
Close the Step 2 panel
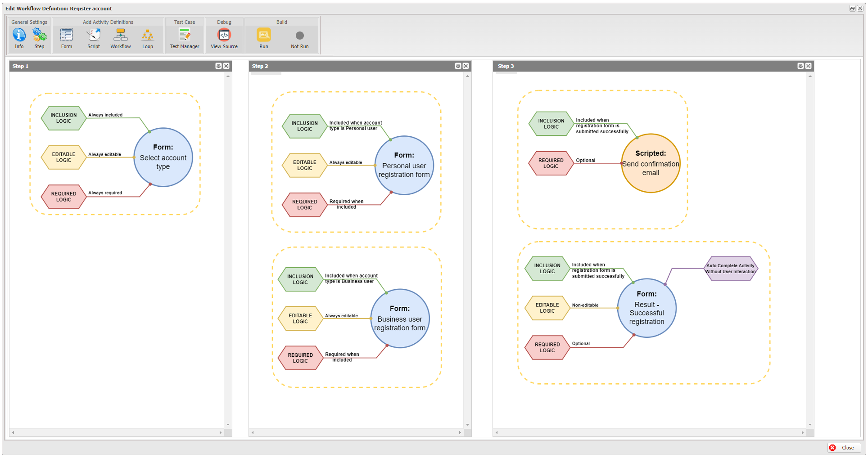pyautogui.click(x=466, y=66)
